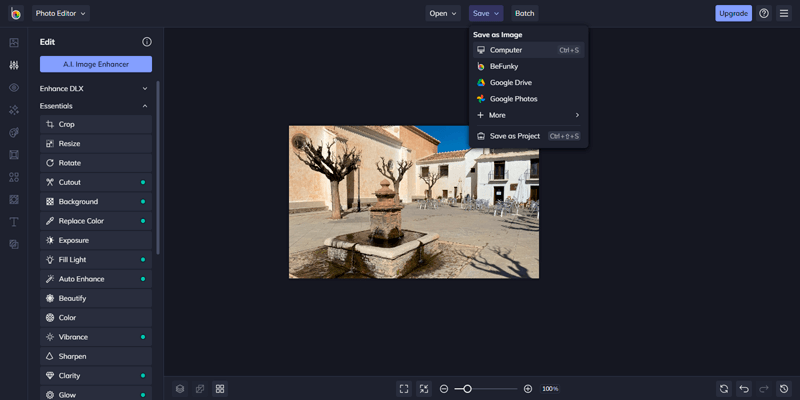Click the Edit sliders icon in the sidebar
This screenshot has width=800, height=400.
click(14, 65)
